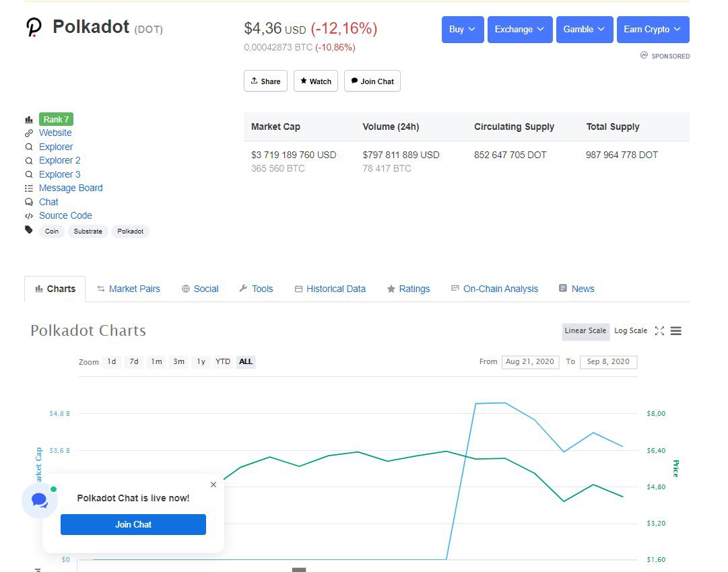Viewport: 728px width, 572px height.
Task: Open the Message Board link
Action: coord(71,188)
